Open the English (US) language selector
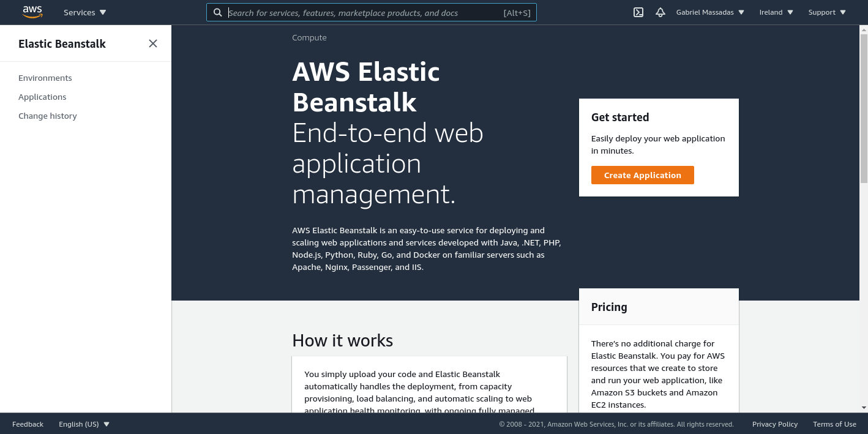868x434 pixels. (83, 424)
